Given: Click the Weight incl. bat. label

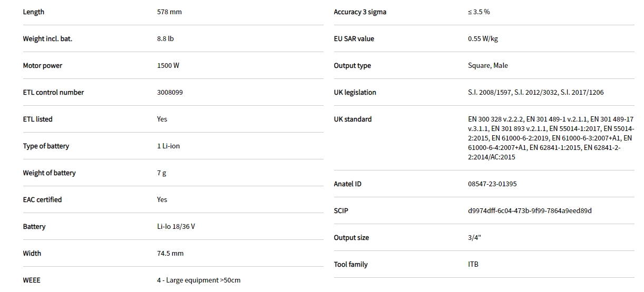Looking at the screenshot, I should [47, 38].
